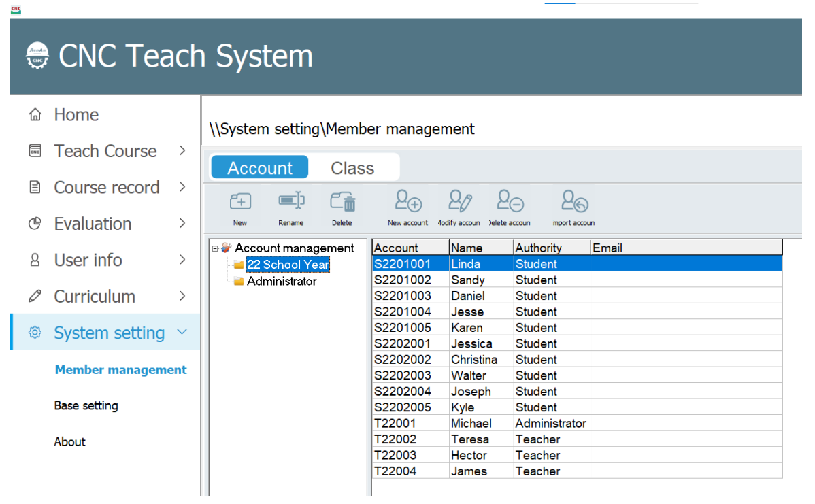Click the 22 School Year folder icon

(239, 265)
